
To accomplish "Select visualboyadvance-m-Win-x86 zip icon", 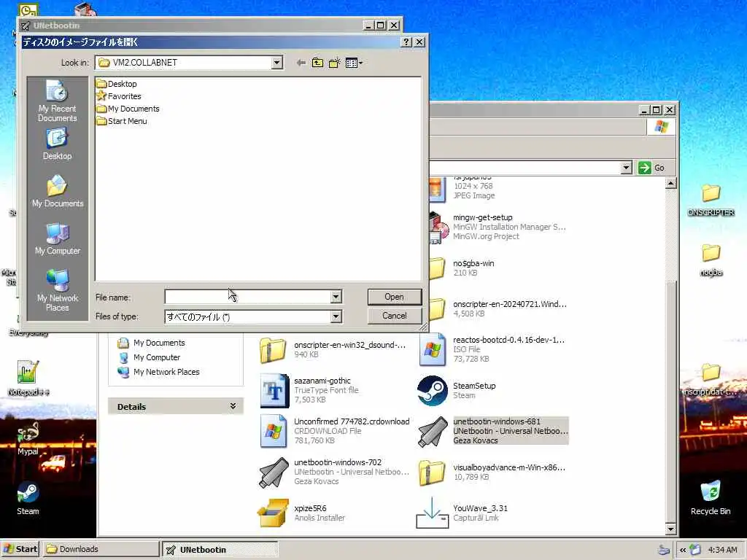I will tap(432, 472).
